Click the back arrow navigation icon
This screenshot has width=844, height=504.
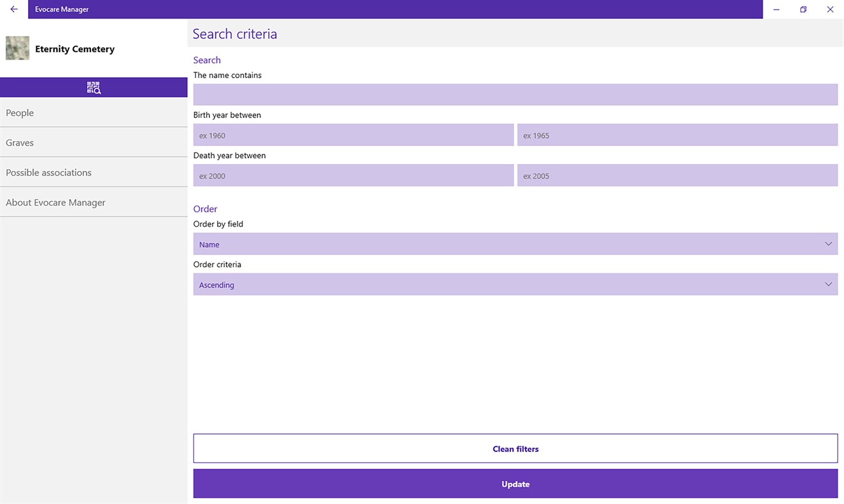click(13, 9)
